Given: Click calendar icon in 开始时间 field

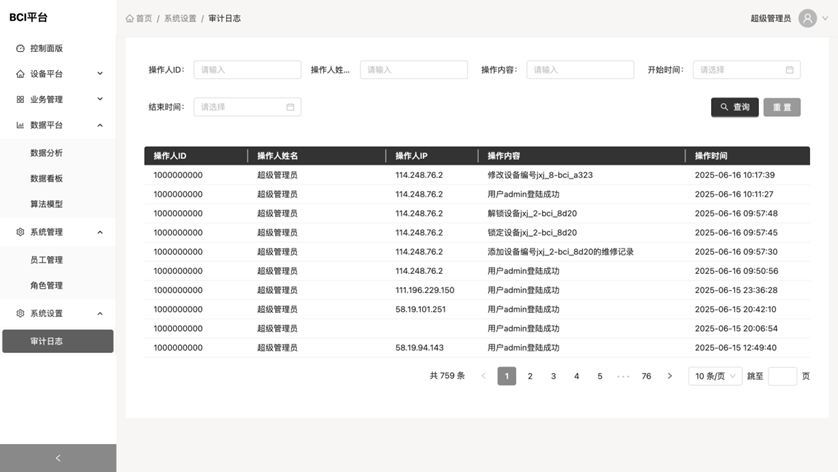Looking at the screenshot, I should [789, 70].
